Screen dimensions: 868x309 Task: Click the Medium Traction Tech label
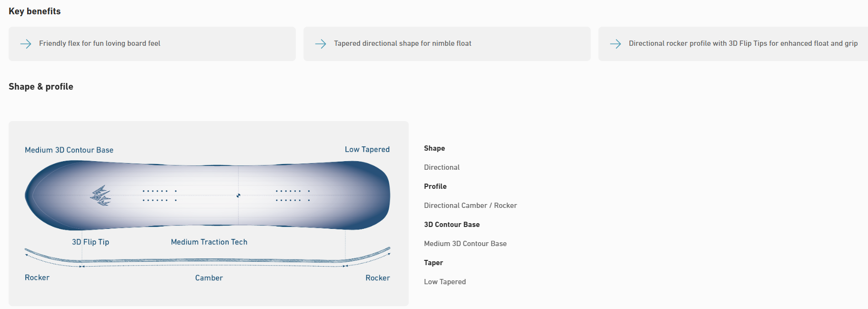(x=209, y=242)
